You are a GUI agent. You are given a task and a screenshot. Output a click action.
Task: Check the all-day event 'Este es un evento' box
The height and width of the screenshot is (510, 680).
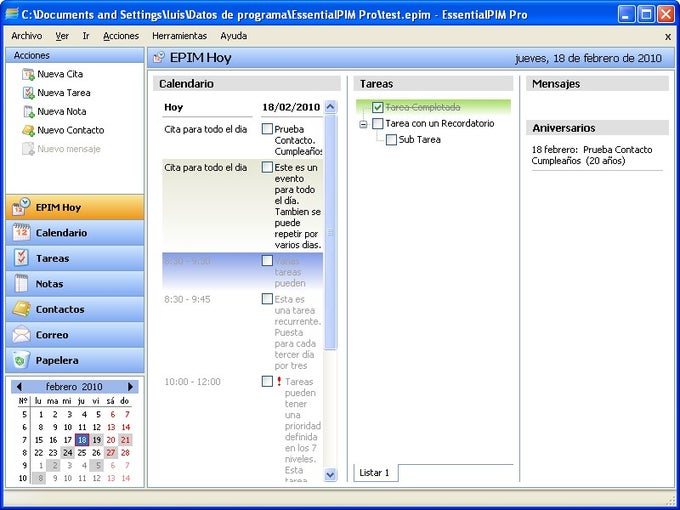point(268,167)
